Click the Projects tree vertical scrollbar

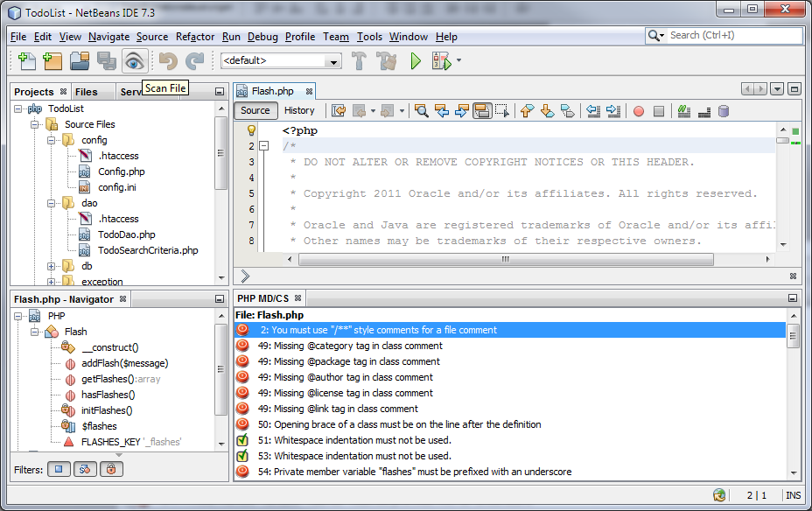(221, 153)
